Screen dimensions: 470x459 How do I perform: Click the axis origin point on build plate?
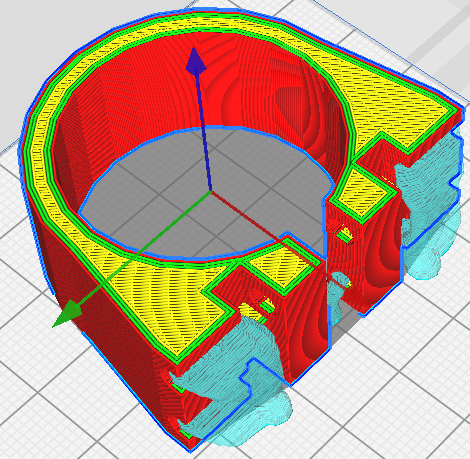(210, 191)
